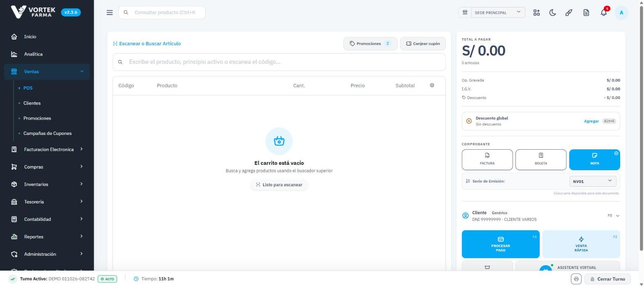Go to Inicio in the sidebar
The width and height of the screenshot is (644, 287).
[47, 37]
